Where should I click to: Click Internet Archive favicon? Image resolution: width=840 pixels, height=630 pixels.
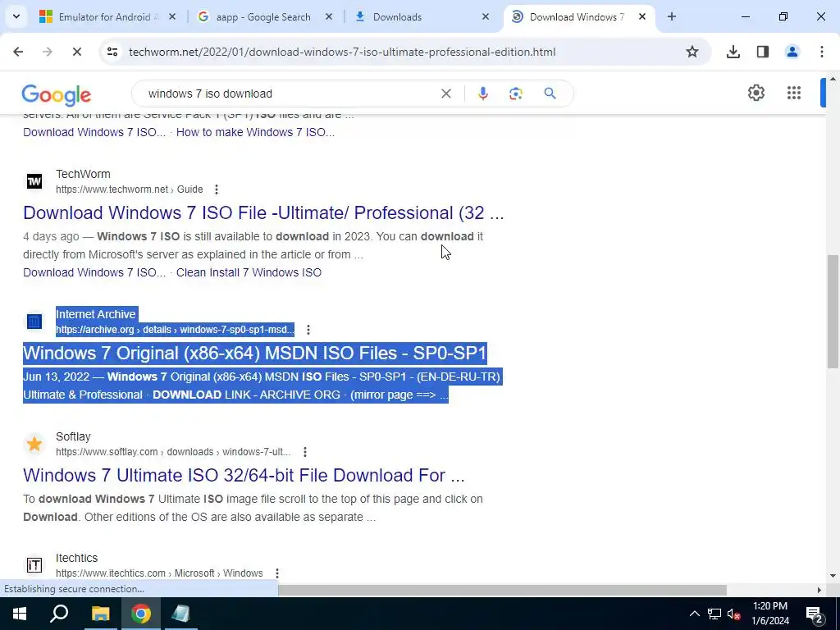tap(34, 322)
